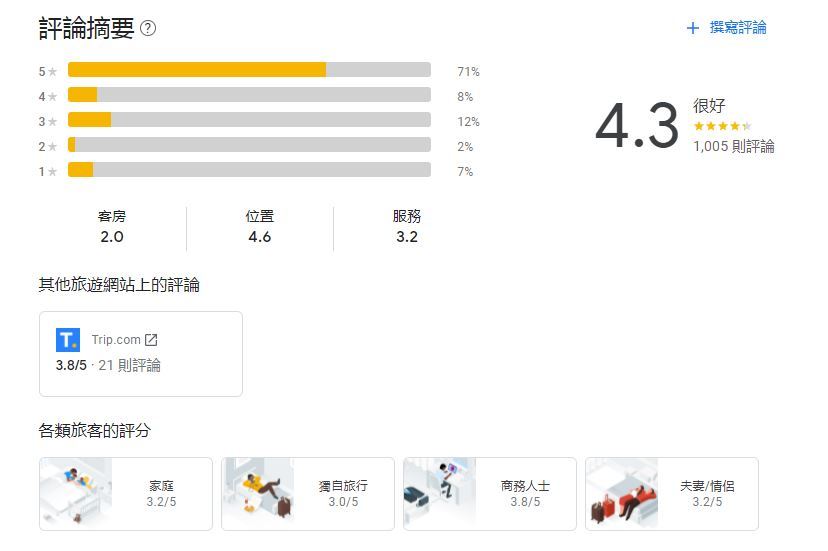The width and height of the screenshot is (828, 551).
Task: Select the 2-star rating bar
Action: [x=249, y=145]
